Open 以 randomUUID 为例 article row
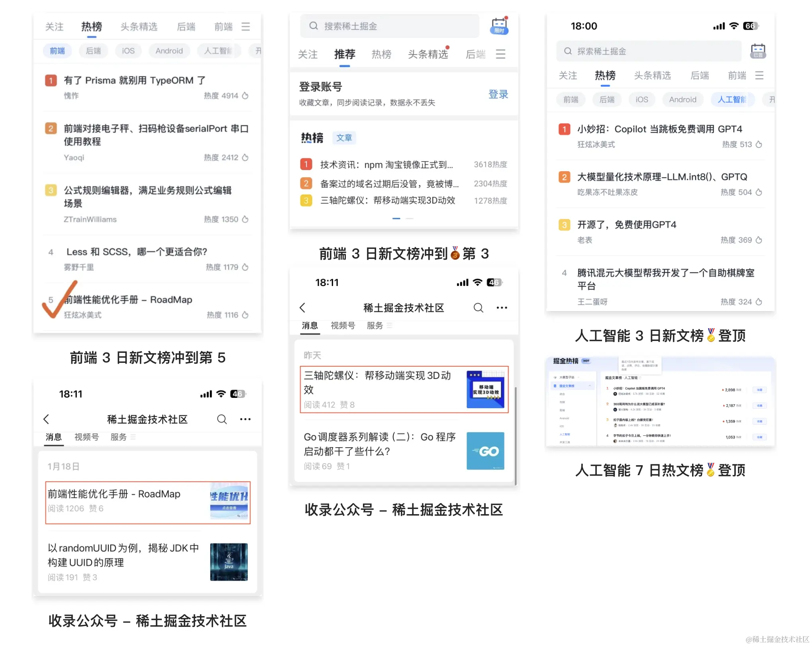Screen dimensions: 812x646 [x=147, y=562]
